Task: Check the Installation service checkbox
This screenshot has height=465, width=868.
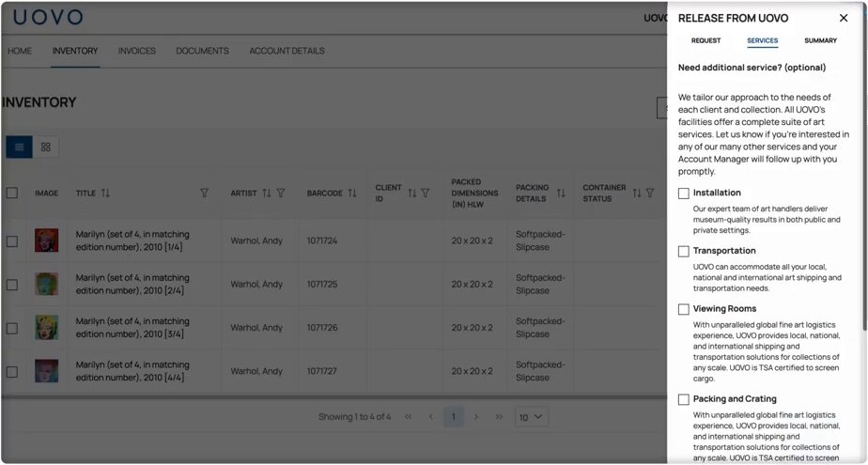Action: point(684,194)
